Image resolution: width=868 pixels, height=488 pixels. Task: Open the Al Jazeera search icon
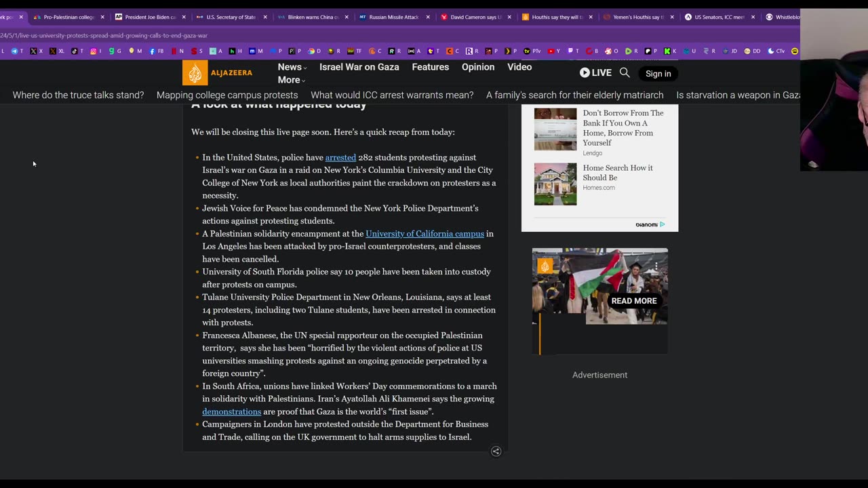pyautogui.click(x=625, y=73)
